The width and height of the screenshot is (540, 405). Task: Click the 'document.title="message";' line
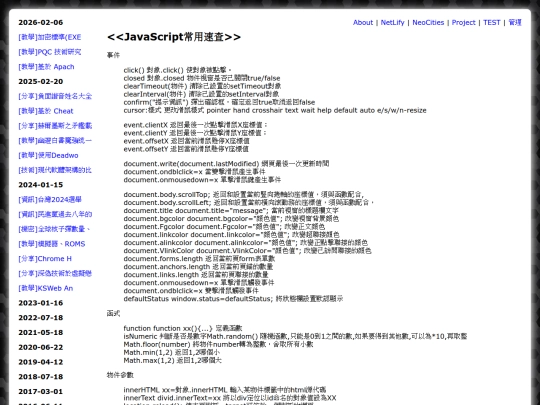tap(231, 211)
